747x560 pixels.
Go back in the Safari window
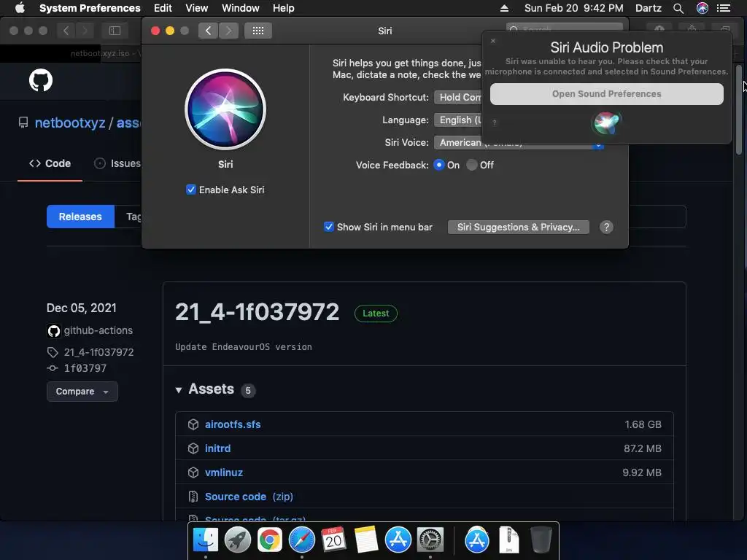coord(66,31)
